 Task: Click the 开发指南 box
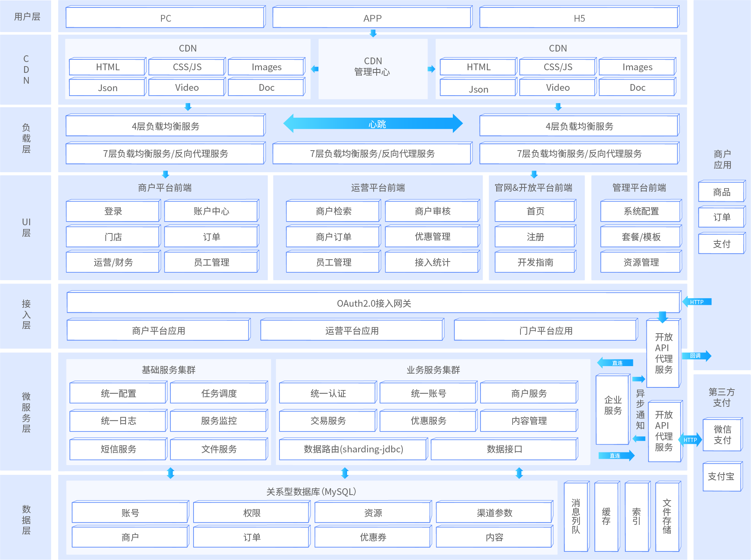[535, 262]
